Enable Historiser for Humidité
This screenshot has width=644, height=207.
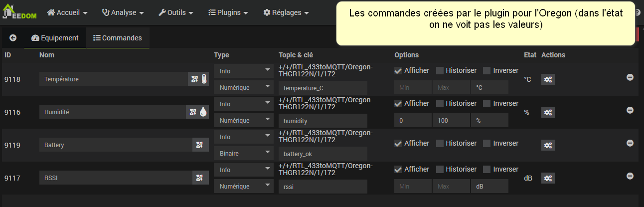(x=440, y=104)
